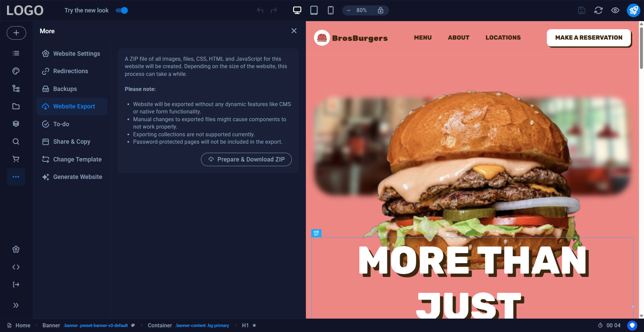
Task: Switch to tablet preview device
Action: click(314, 10)
